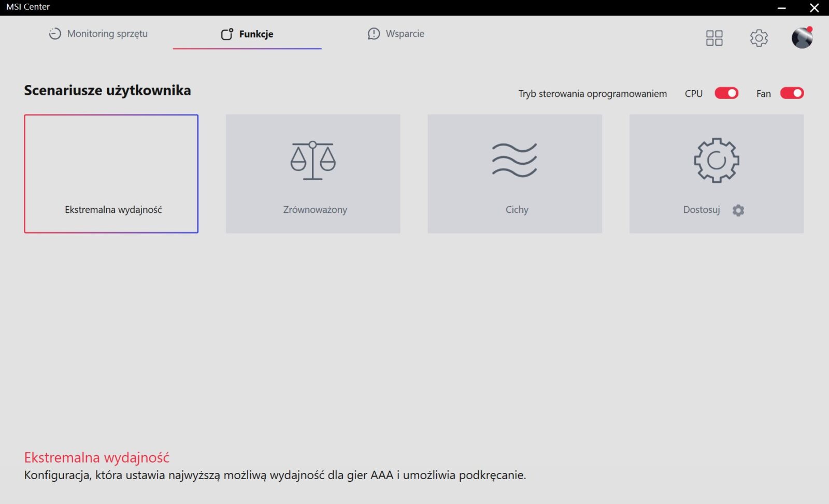Image resolution: width=829 pixels, height=504 pixels.
Task: Open the Monitoring sprzętu tab label
Action: [x=107, y=34]
